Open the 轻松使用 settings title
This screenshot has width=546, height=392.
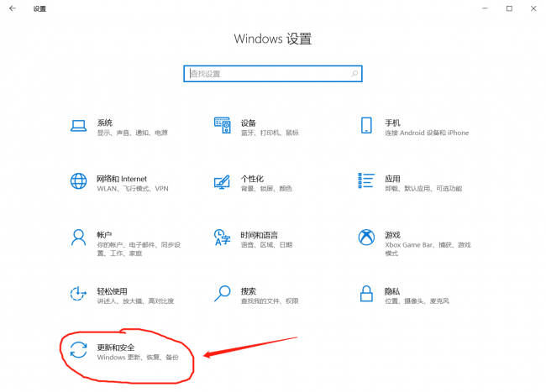(x=112, y=291)
